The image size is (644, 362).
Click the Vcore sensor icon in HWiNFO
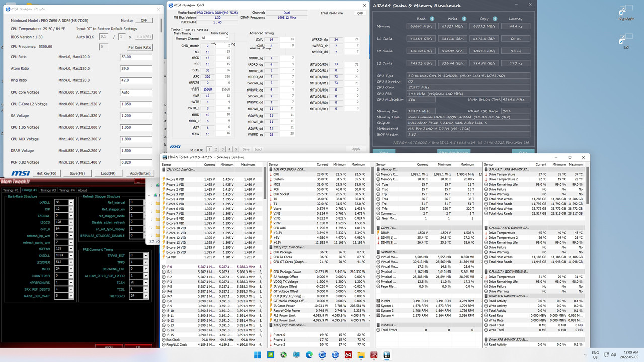pos(271,209)
